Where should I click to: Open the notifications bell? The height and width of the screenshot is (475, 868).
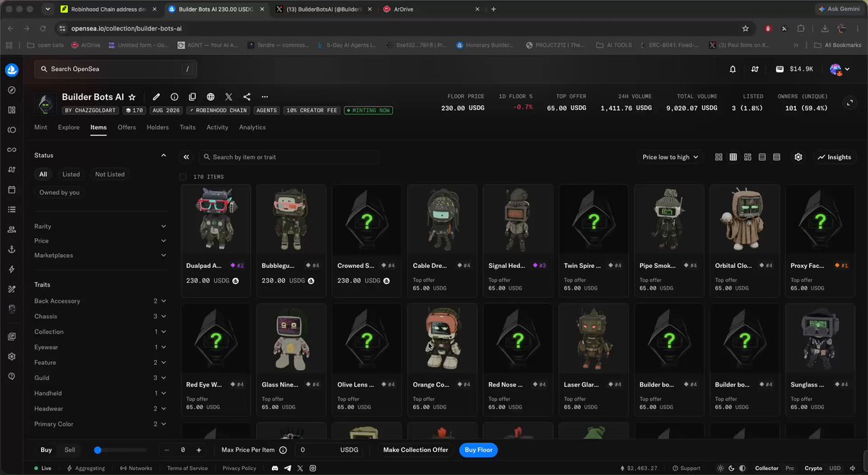(x=733, y=70)
